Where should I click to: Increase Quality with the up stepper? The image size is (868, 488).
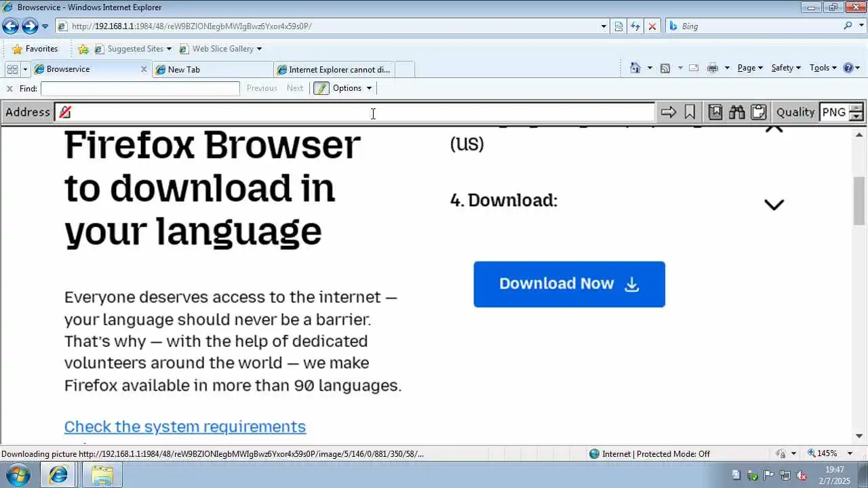856,108
